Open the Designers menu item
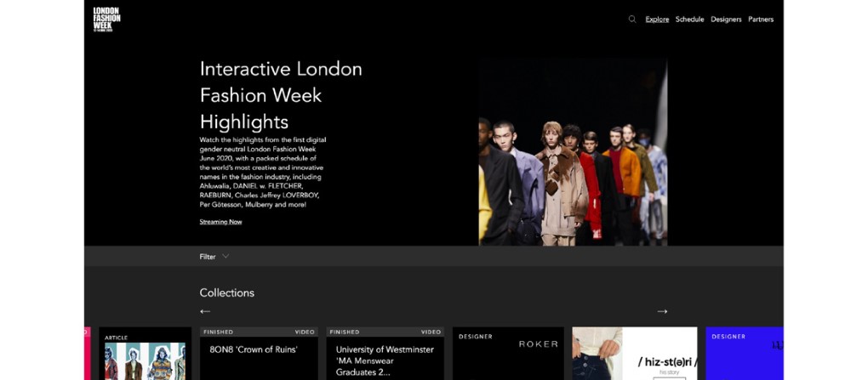 [726, 20]
